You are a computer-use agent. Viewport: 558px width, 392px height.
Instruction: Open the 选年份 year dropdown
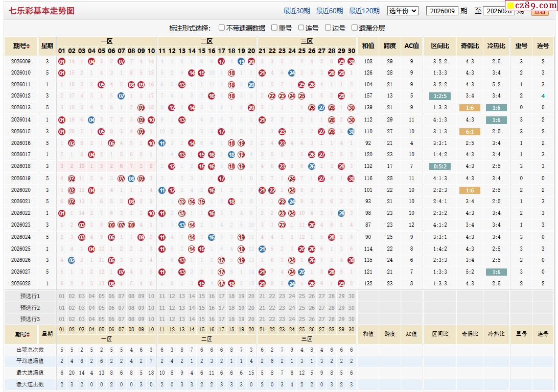[403, 11]
